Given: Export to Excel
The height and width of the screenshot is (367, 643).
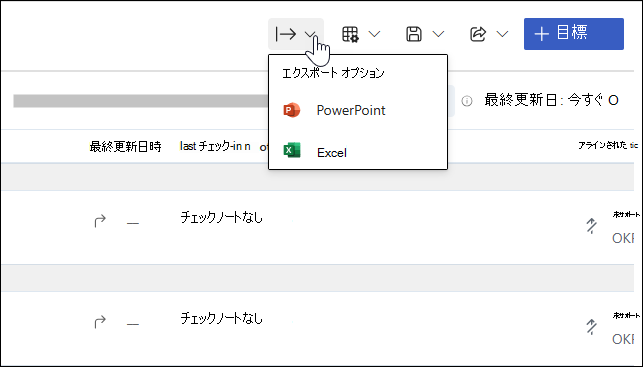Looking at the screenshot, I should 358,152.
